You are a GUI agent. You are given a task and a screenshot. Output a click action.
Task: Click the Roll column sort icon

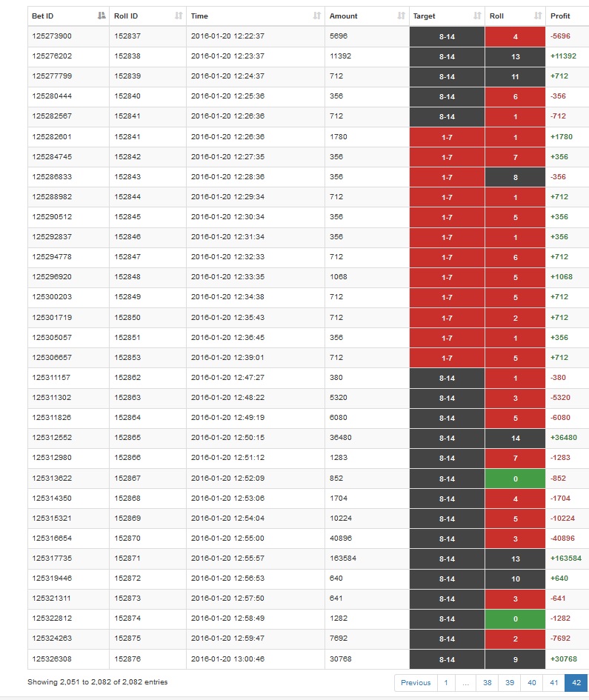538,16
